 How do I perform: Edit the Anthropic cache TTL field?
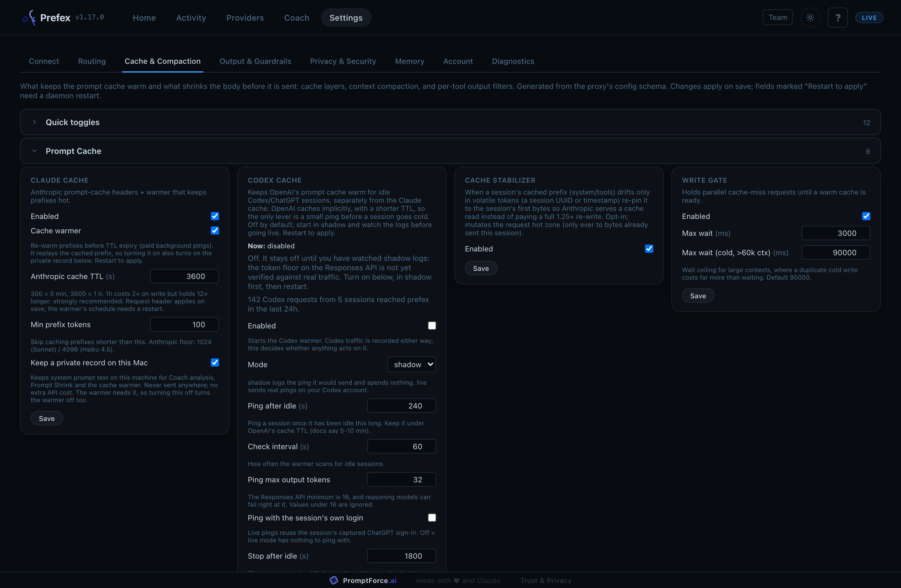(184, 276)
